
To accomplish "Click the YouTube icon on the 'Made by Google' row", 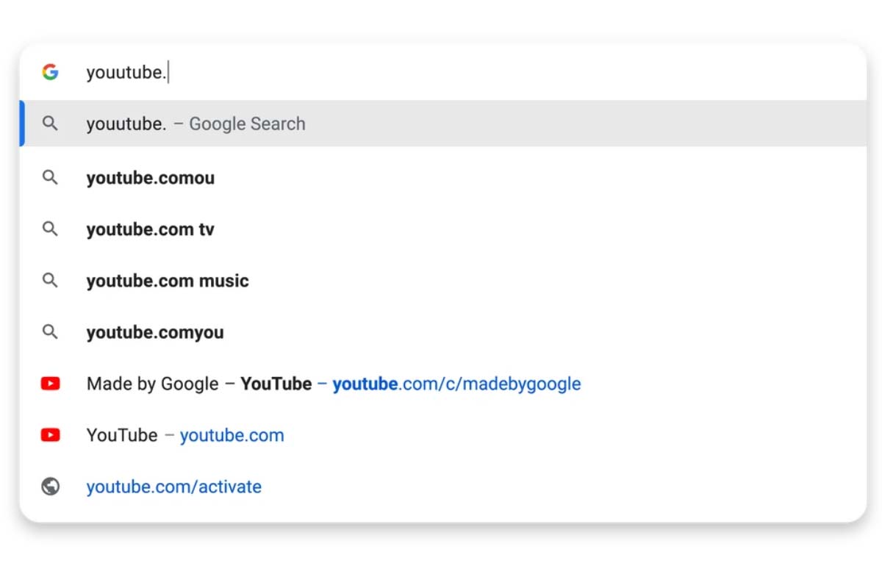I will (50, 384).
